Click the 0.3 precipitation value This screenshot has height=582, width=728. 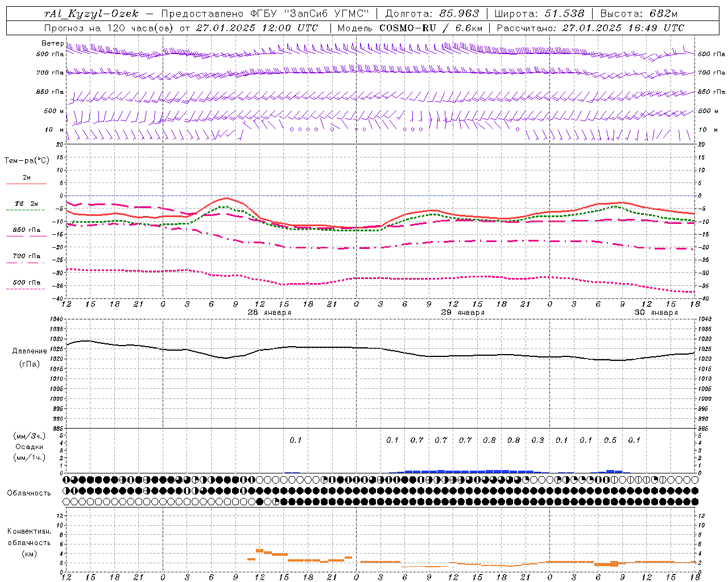coord(537,440)
